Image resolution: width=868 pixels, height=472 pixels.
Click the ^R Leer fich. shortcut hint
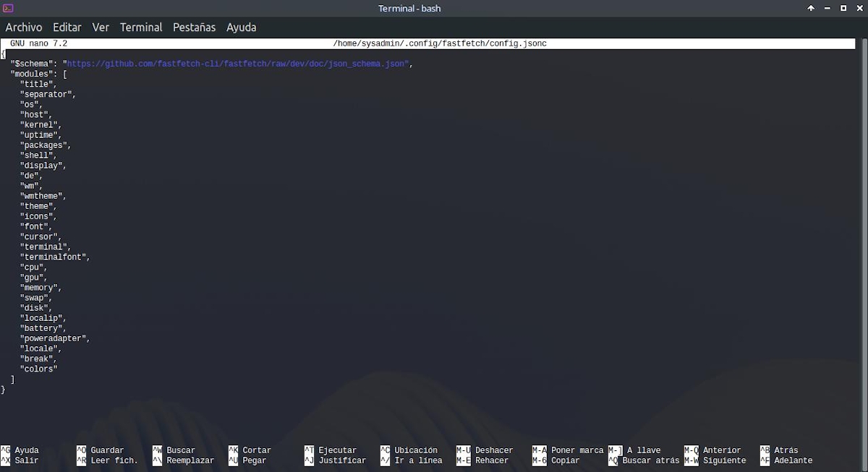(x=108, y=460)
